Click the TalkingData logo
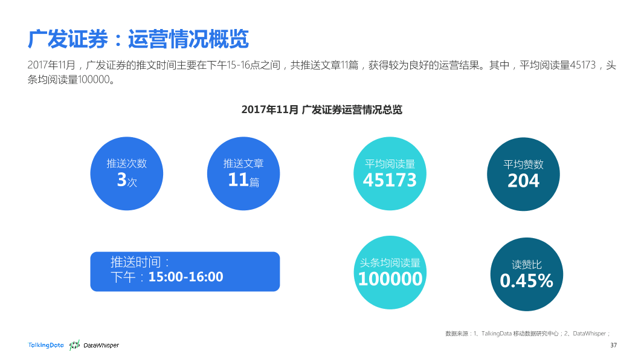 [45, 345]
